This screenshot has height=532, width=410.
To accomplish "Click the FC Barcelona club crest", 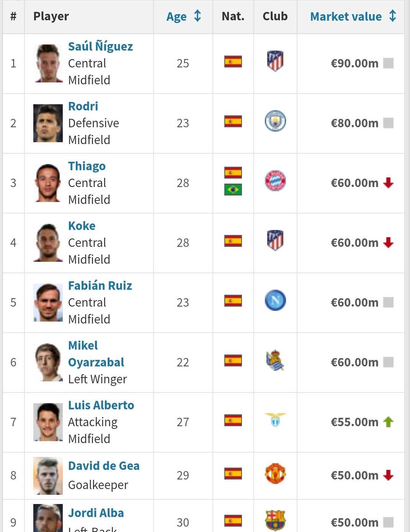I will [x=275, y=521].
